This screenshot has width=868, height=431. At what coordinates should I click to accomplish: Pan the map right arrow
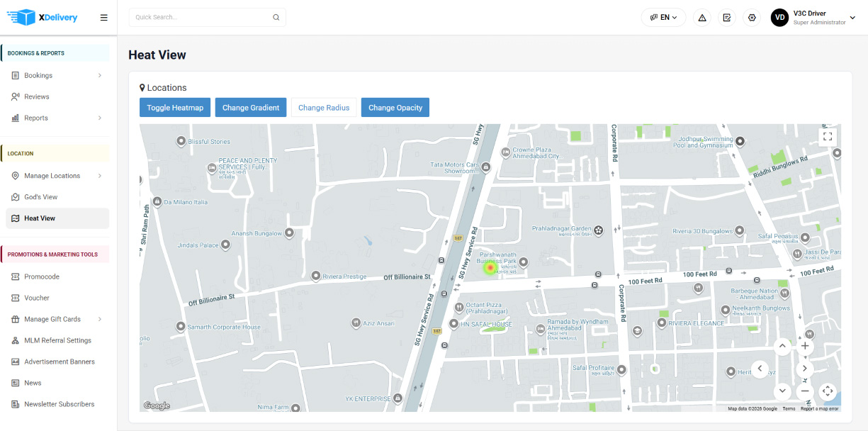pyautogui.click(x=804, y=369)
